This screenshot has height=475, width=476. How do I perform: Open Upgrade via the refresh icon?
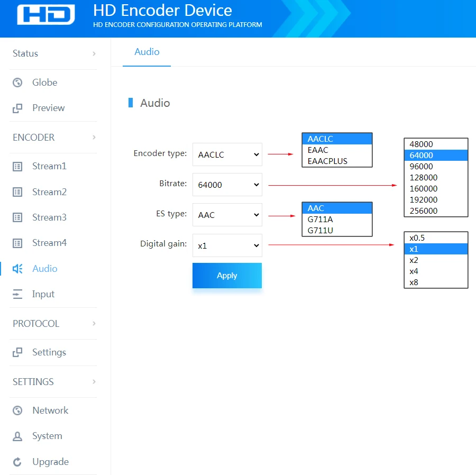coord(17,462)
